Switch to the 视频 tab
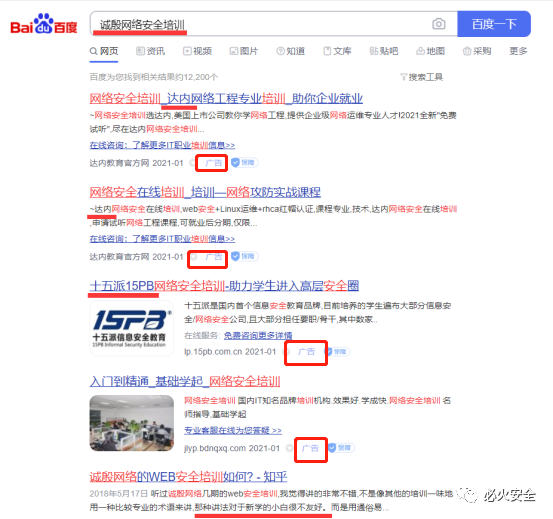 click(197, 51)
